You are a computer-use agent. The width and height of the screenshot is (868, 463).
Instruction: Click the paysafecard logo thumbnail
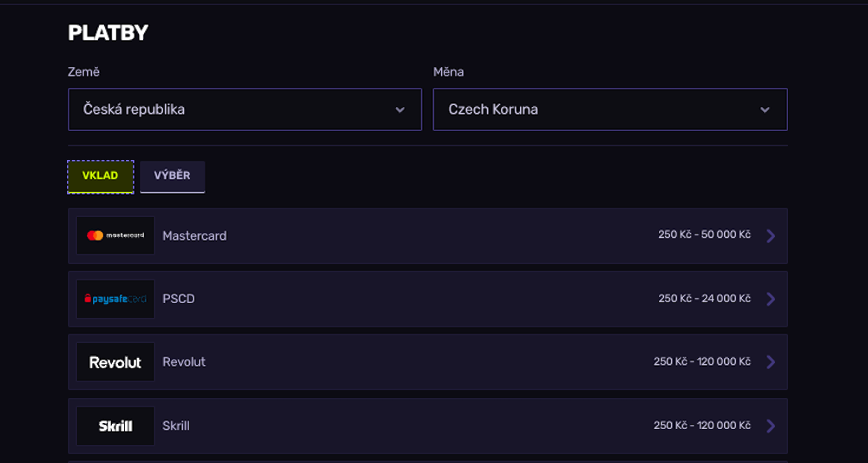(115, 299)
